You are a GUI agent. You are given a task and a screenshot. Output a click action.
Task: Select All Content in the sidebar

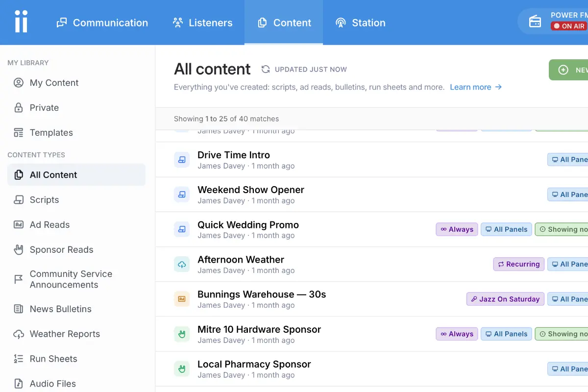[76, 175]
